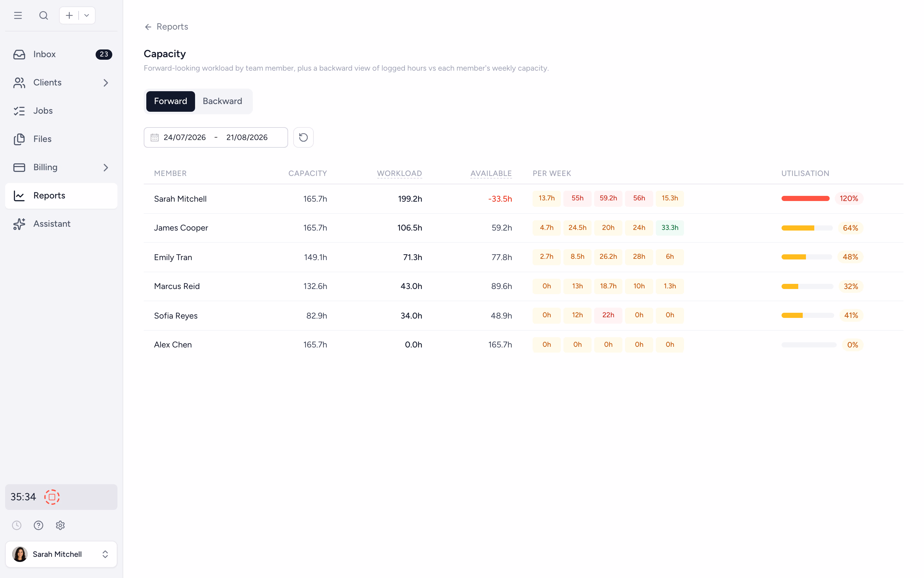The height and width of the screenshot is (578, 924).
Task: Click the Member column header
Action: coord(170,173)
